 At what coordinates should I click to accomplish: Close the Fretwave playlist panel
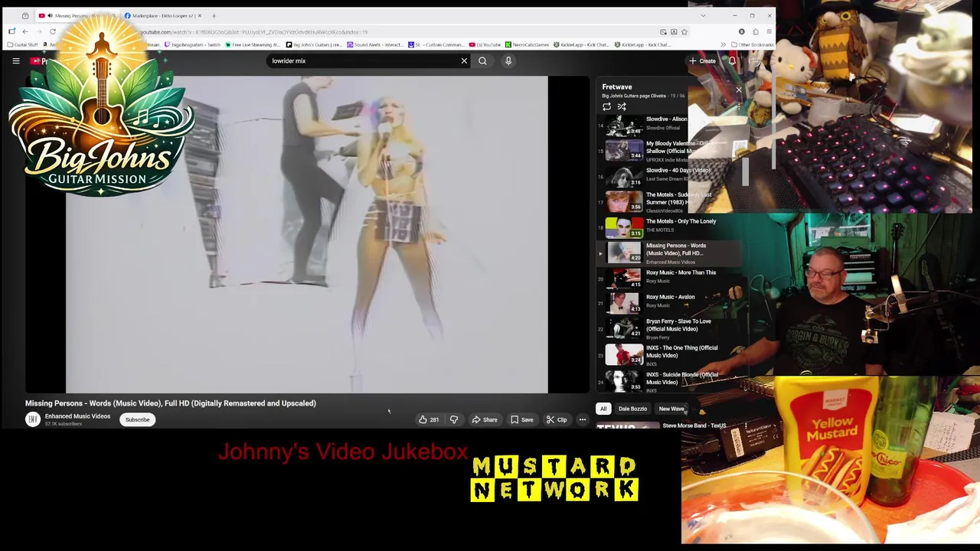(x=739, y=90)
